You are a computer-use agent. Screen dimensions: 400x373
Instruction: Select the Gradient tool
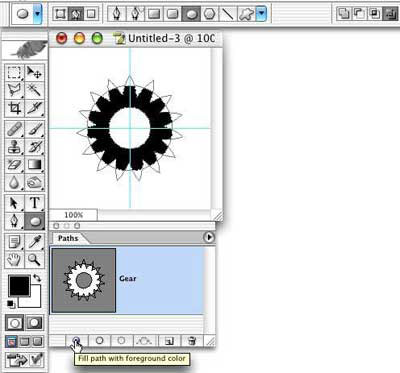(34, 165)
